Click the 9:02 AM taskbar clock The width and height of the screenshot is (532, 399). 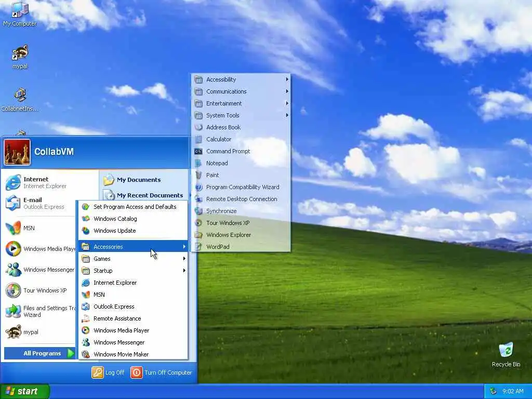(x=513, y=391)
